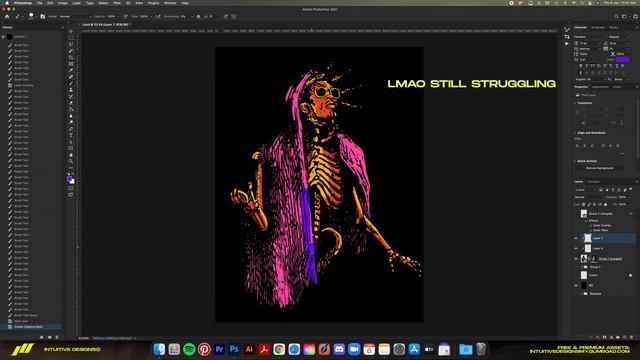Select the Brush tool in the toolbar
This screenshot has width=640, height=360.
tap(71, 83)
